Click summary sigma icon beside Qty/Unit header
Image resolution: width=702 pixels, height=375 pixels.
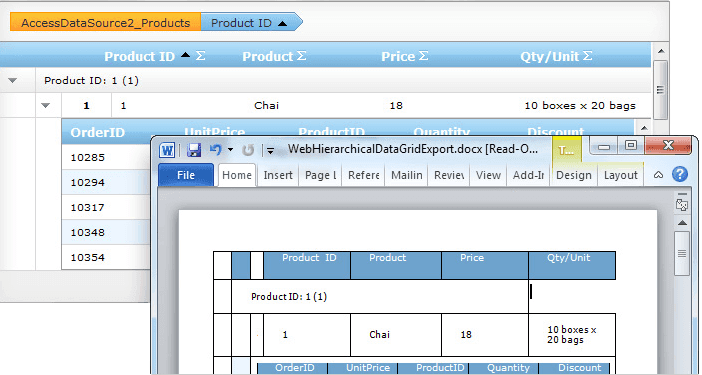pyautogui.click(x=588, y=55)
